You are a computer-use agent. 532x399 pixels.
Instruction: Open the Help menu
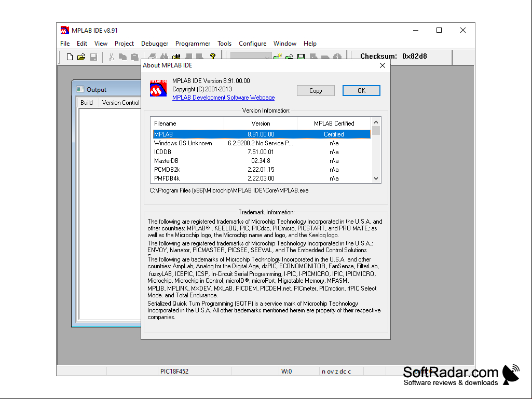click(310, 44)
